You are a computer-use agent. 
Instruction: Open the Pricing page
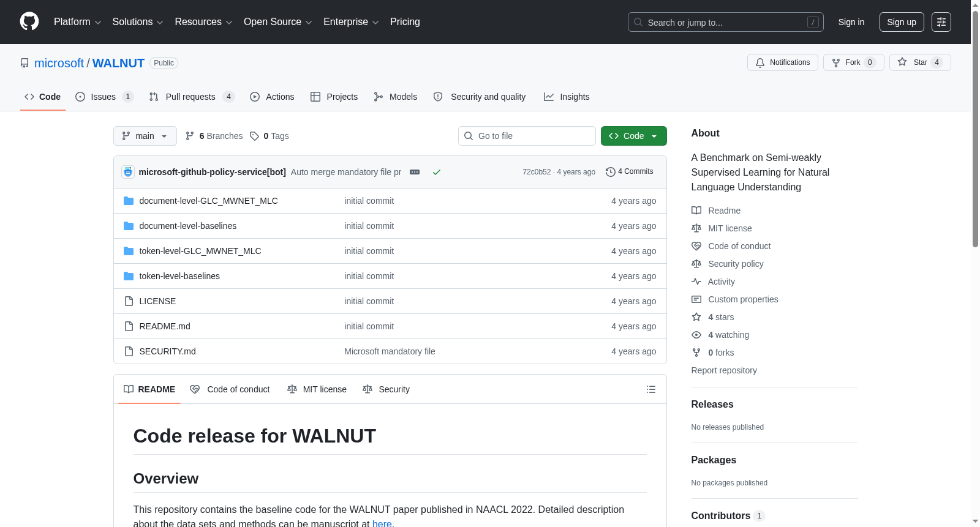click(x=405, y=22)
